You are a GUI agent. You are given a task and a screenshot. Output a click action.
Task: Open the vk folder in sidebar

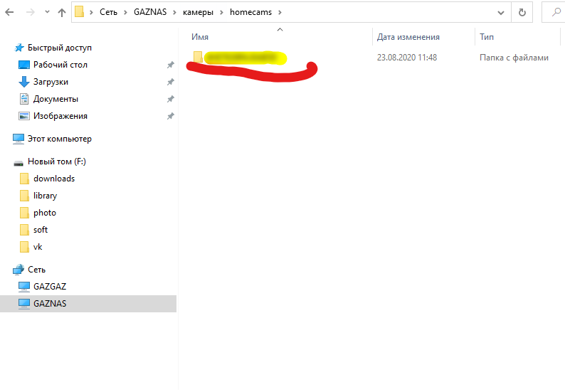[x=38, y=247]
